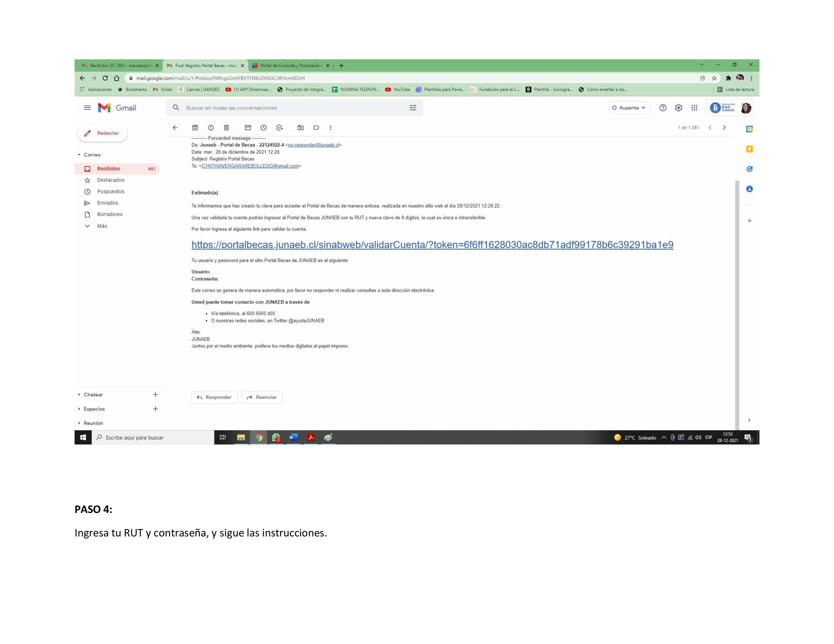Snooze the email with the clock icon

(x=263, y=128)
